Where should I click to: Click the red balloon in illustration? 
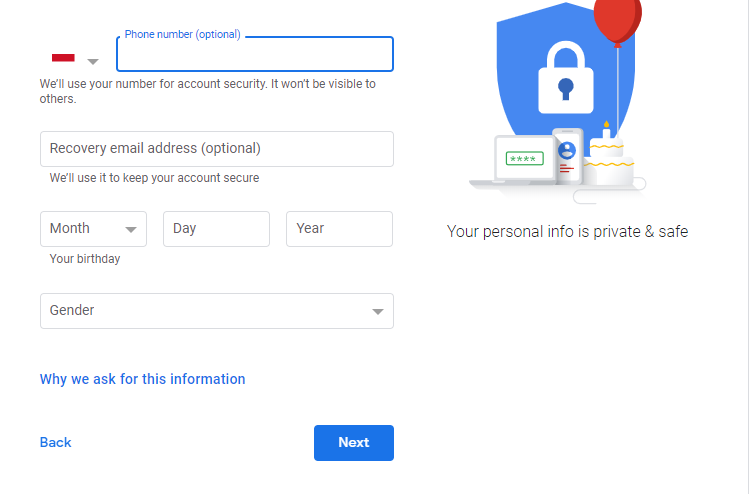pyautogui.click(x=618, y=20)
